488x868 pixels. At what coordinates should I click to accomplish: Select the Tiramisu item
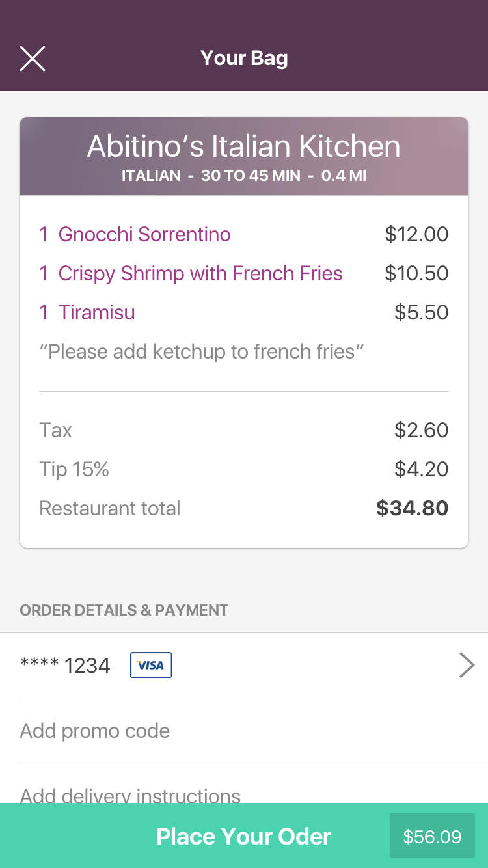point(96,312)
